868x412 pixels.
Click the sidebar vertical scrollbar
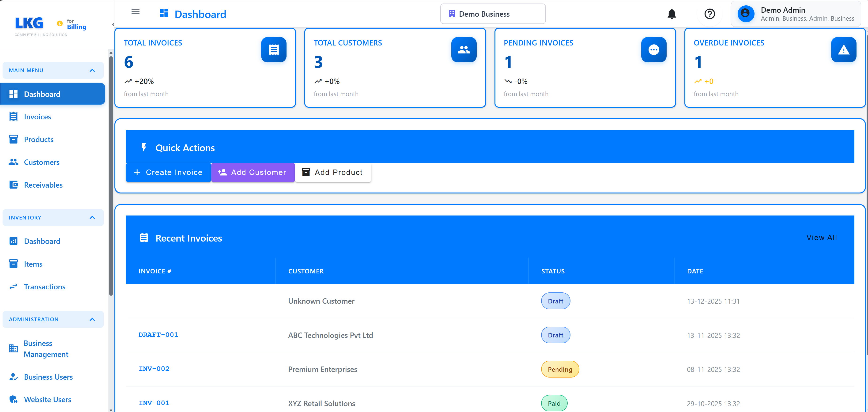point(111,175)
